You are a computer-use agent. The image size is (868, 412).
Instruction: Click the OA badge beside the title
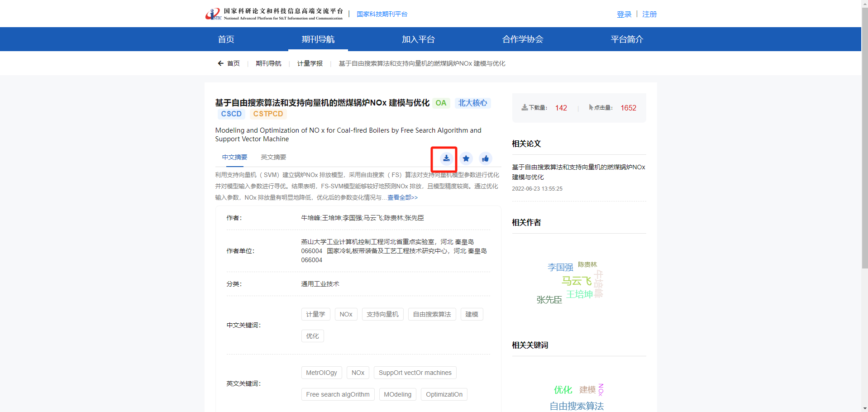441,103
